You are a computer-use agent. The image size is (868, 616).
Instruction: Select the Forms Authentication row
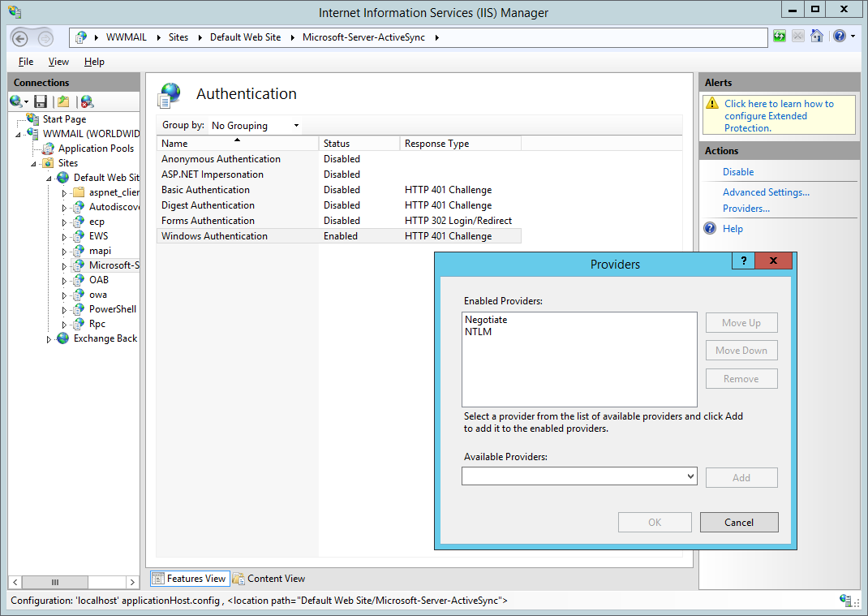click(x=339, y=221)
